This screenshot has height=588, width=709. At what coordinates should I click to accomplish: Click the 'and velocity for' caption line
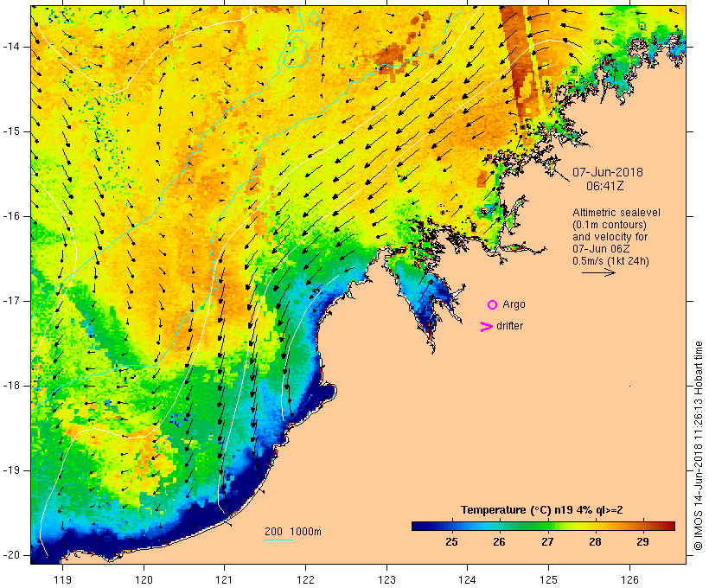pos(610,237)
